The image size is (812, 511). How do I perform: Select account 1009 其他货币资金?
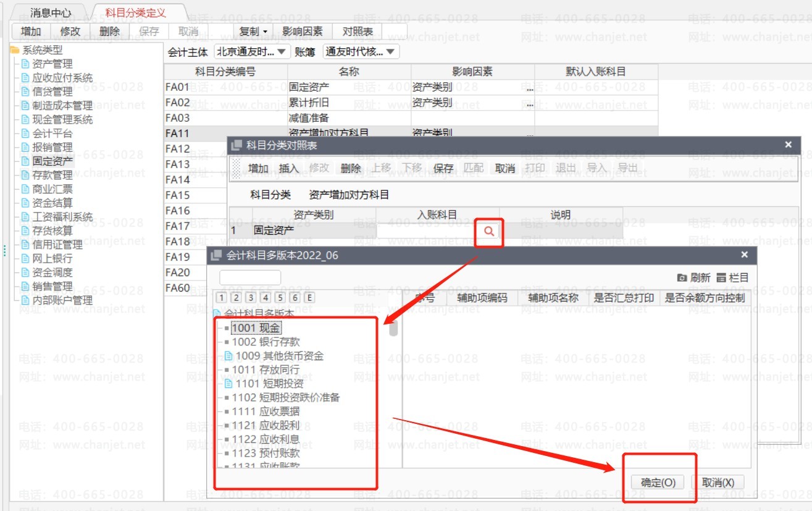click(280, 356)
